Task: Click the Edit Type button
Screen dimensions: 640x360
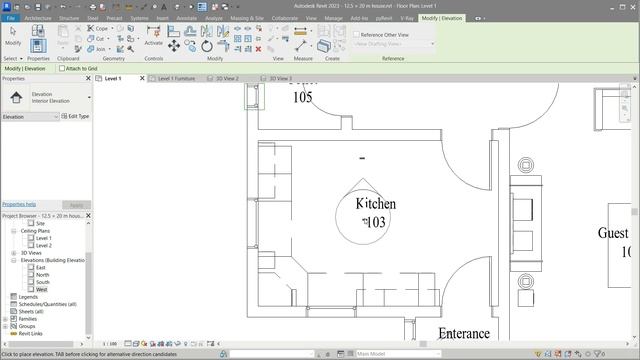Action: [76, 116]
